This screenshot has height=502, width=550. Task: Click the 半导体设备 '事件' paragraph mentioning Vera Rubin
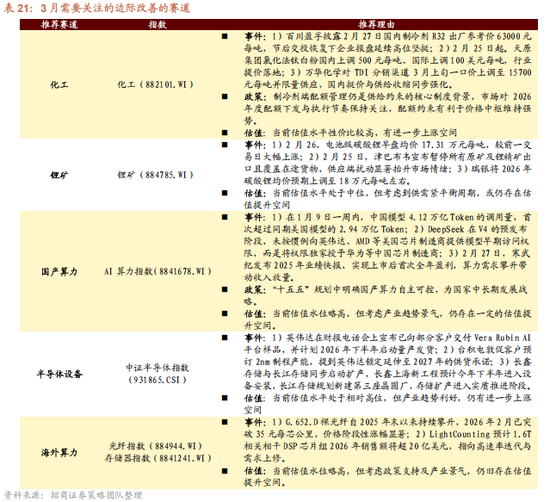[388, 362]
